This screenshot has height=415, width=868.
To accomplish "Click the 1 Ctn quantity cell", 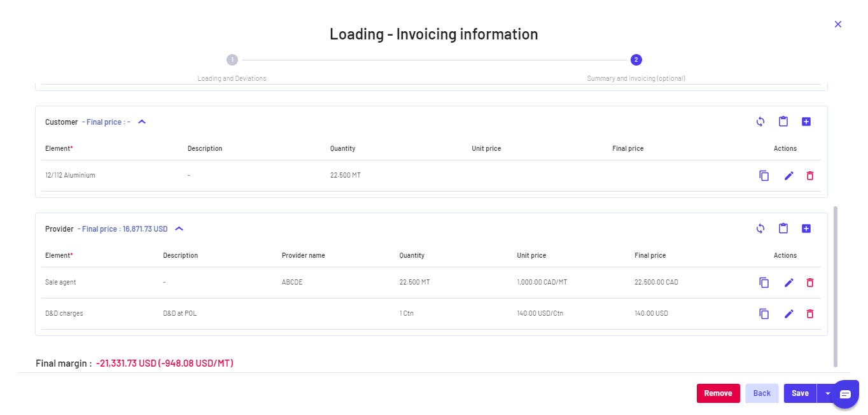I will click(x=407, y=313).
